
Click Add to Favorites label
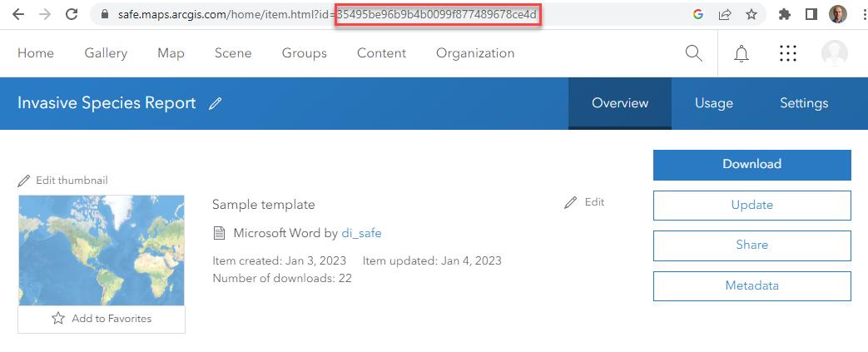112,319
